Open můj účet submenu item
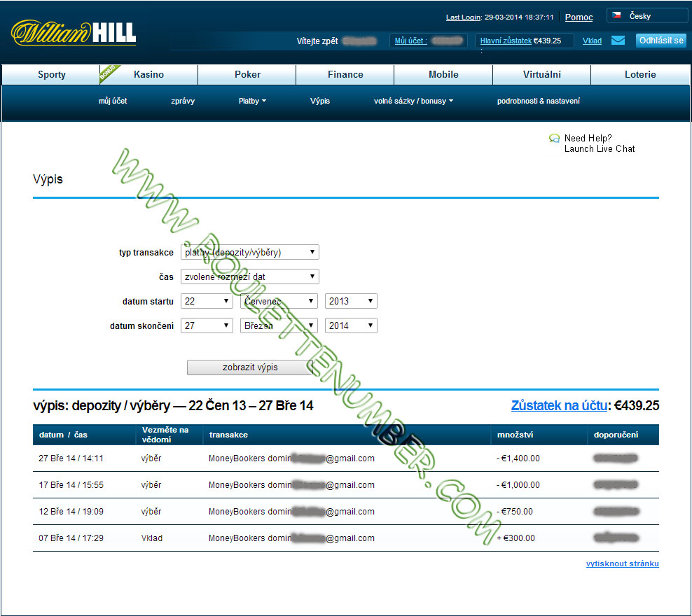Image resolution: width=692 pixels, height=616 pixels. click(x=113, y=101)
